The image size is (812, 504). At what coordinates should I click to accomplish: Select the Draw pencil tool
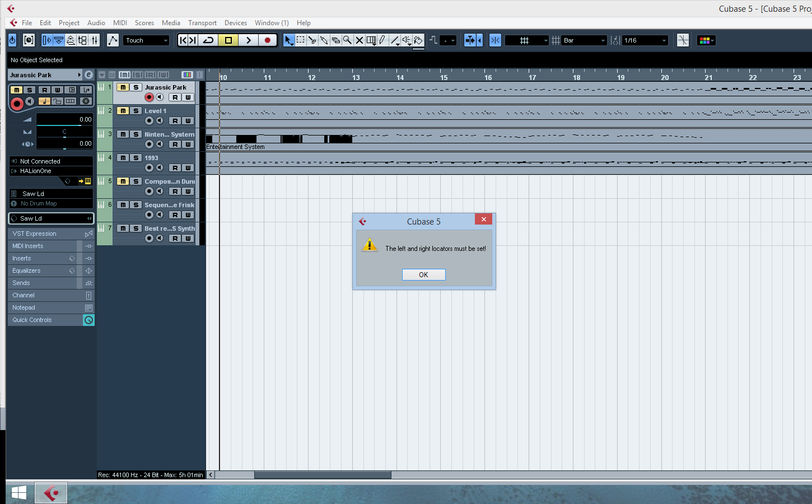point(382,40)
